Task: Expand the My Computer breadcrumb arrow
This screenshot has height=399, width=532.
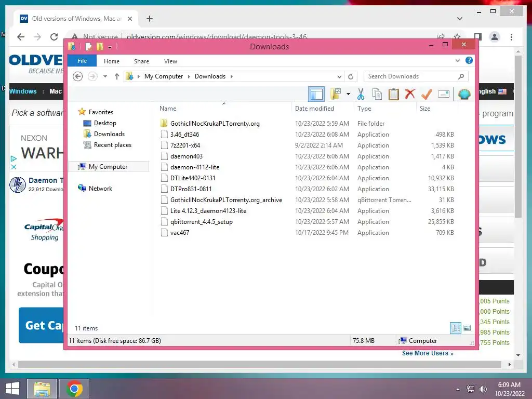Action: click(x=189, y=76)
